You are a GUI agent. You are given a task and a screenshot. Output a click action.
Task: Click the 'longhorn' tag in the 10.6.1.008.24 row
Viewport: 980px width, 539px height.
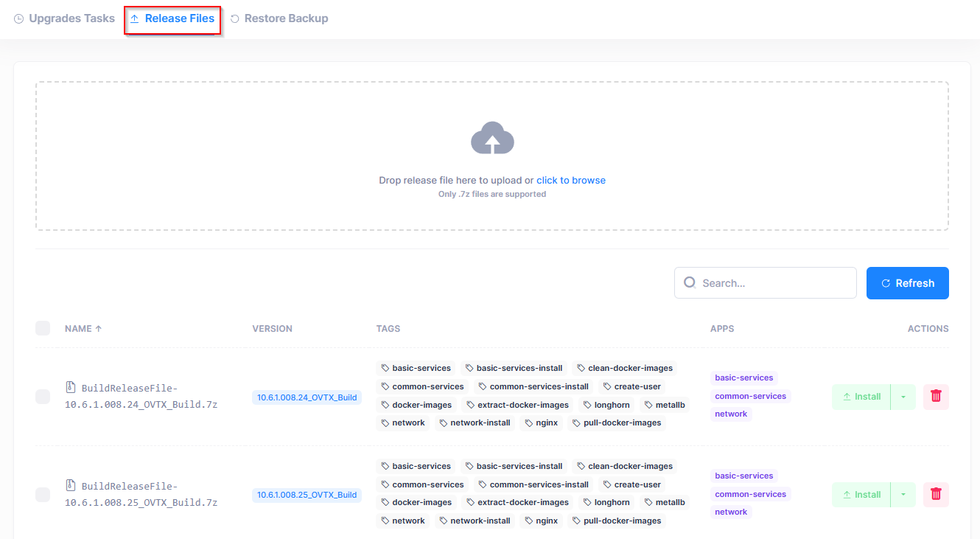(x=606, y=405)
